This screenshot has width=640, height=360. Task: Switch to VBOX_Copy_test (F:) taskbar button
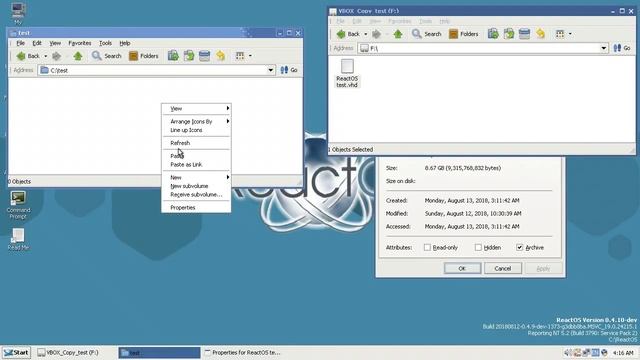pyautogui.click(x=76, y=353)
